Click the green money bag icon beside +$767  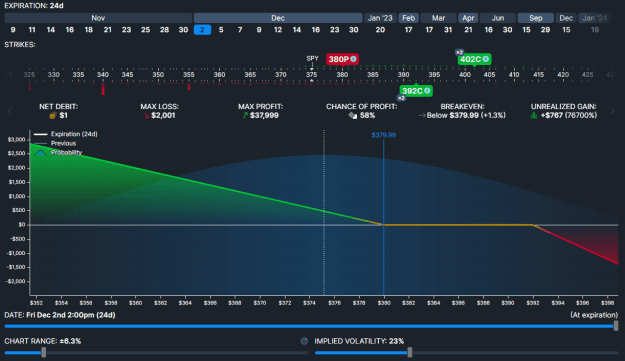pyautogui.click(x=534, y=116)
